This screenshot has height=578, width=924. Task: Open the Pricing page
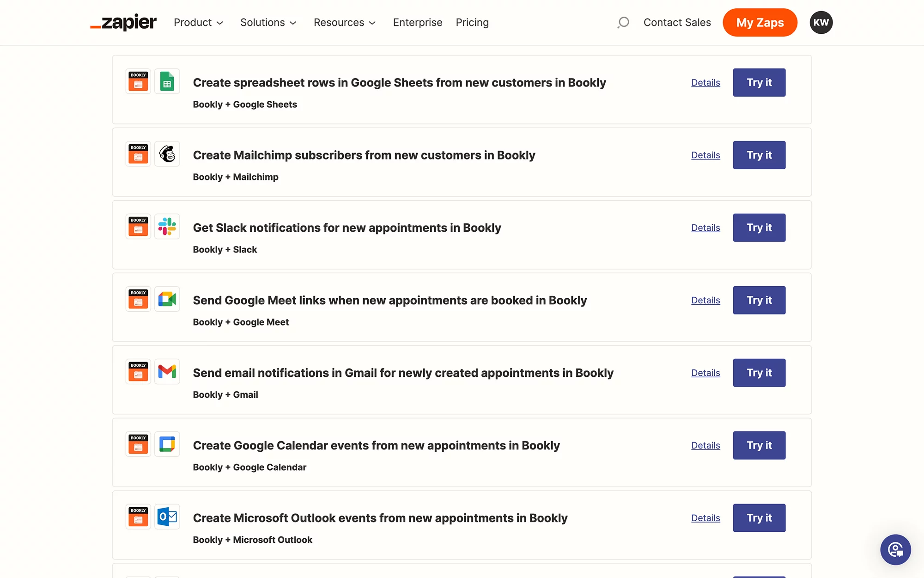point(472,22)
